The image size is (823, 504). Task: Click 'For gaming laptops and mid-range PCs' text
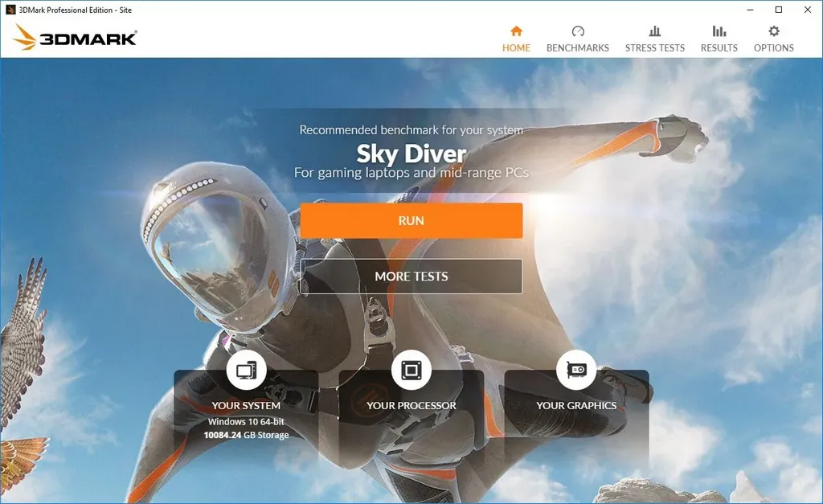pyautogui.click(x=411, y=173)
